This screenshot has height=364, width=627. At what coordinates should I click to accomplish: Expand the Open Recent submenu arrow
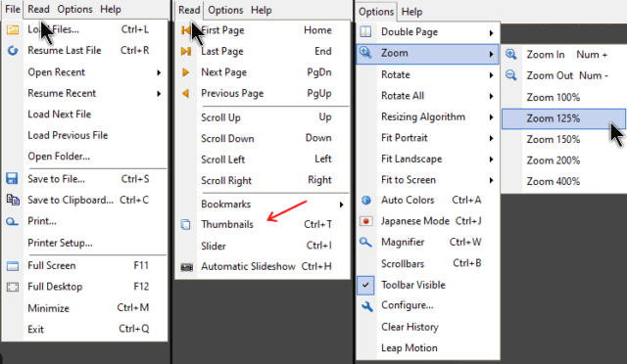(159, 72)
